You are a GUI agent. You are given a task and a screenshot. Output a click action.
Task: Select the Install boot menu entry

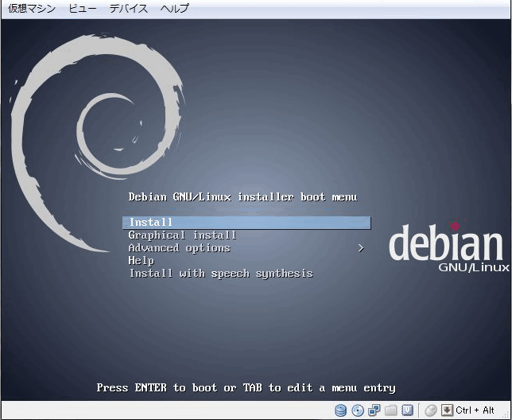(x=246, y=223)
